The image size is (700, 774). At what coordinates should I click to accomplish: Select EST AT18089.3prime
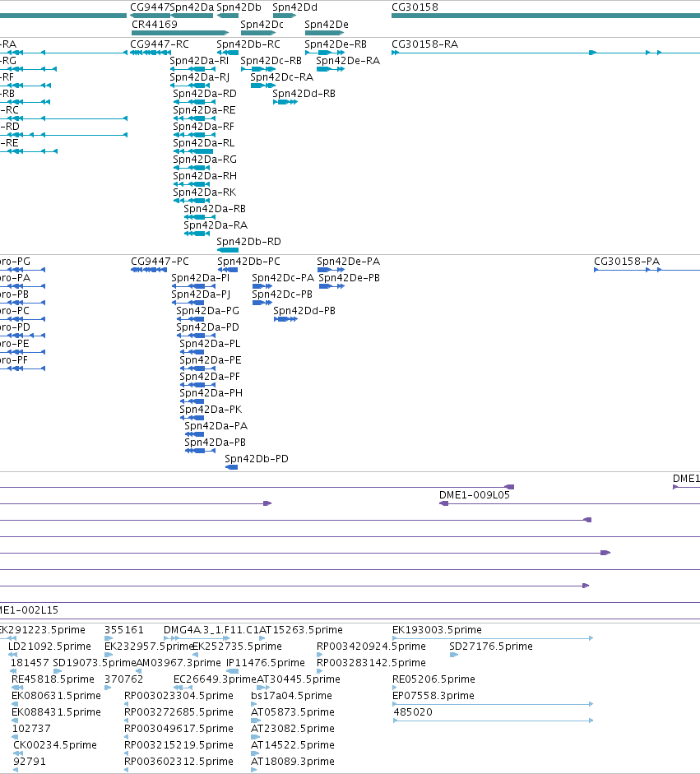click(255, 770)
